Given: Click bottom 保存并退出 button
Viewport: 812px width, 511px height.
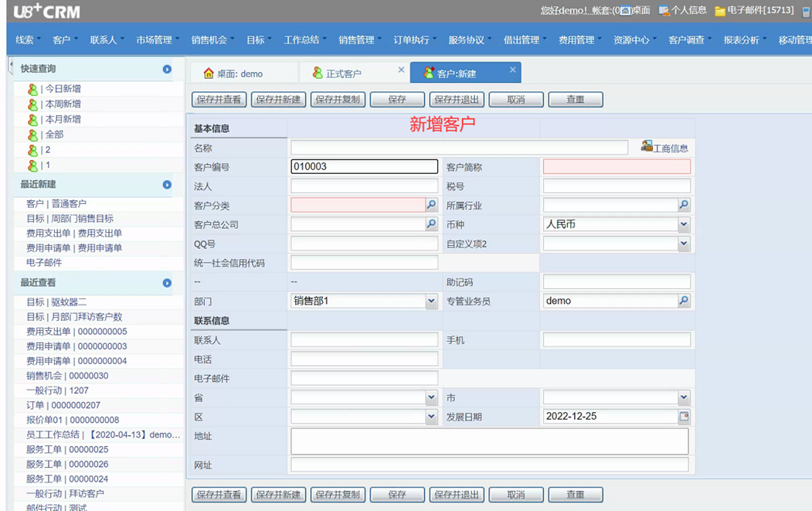Looking at the screenshot, I should (x=457, y=495).
